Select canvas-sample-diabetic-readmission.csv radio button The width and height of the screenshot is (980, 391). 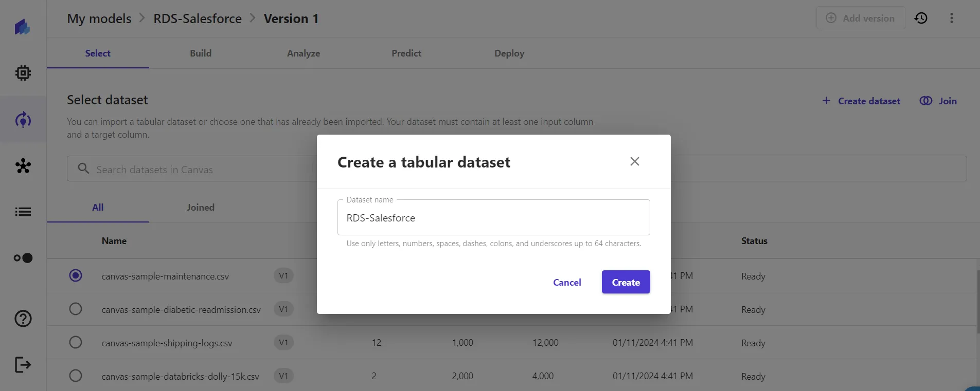coord(76,309)
